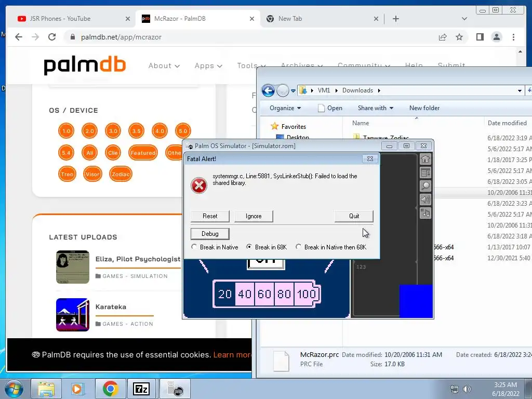
Task: Open Eliza, Pilot Psychologist link
Action: tap(138, 259)
